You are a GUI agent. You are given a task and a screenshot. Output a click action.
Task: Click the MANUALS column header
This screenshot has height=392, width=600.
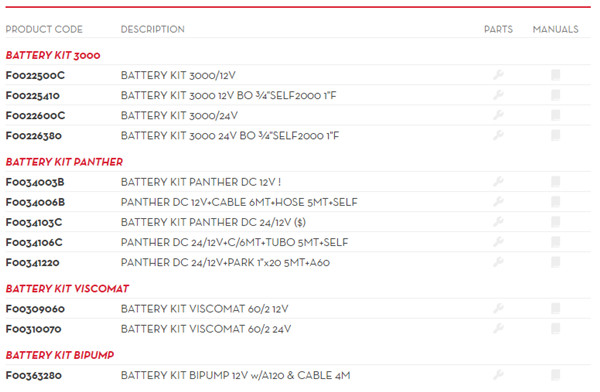click(556, 29)
